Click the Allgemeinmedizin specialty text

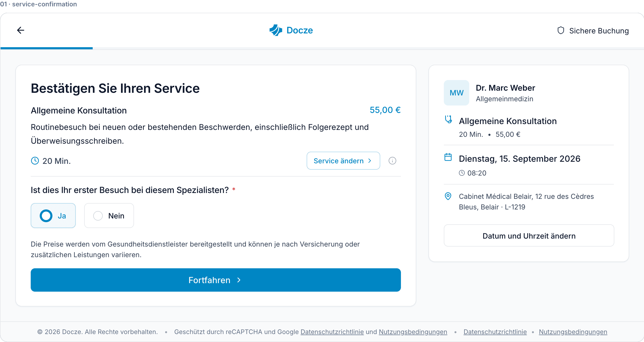(x=504, y=99)
